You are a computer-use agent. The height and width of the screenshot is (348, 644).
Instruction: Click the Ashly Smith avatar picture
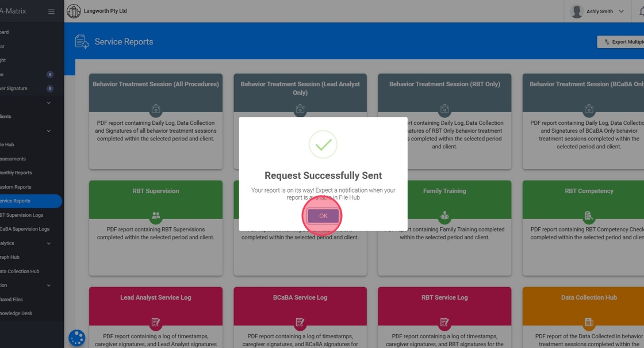[577, 12]
